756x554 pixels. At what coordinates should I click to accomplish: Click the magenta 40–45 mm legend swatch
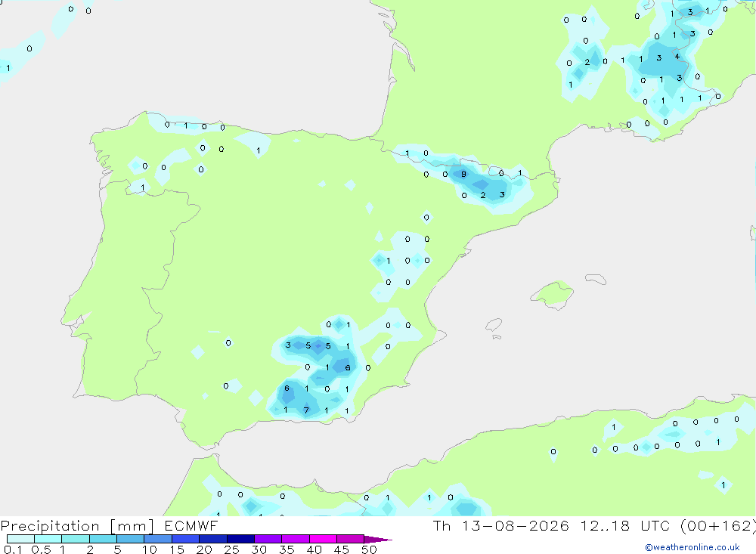coord(323,539)
